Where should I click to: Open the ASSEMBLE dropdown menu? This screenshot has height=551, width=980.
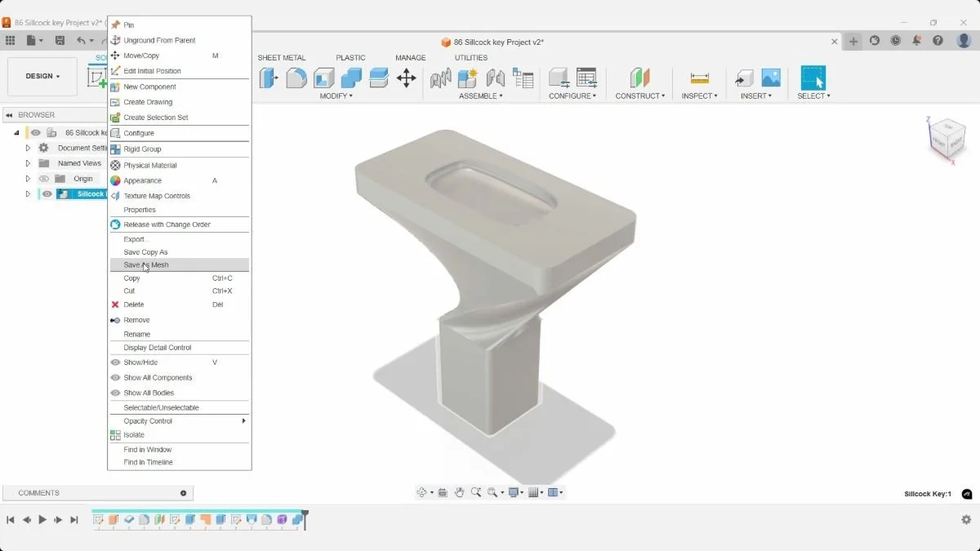(481, 96)
